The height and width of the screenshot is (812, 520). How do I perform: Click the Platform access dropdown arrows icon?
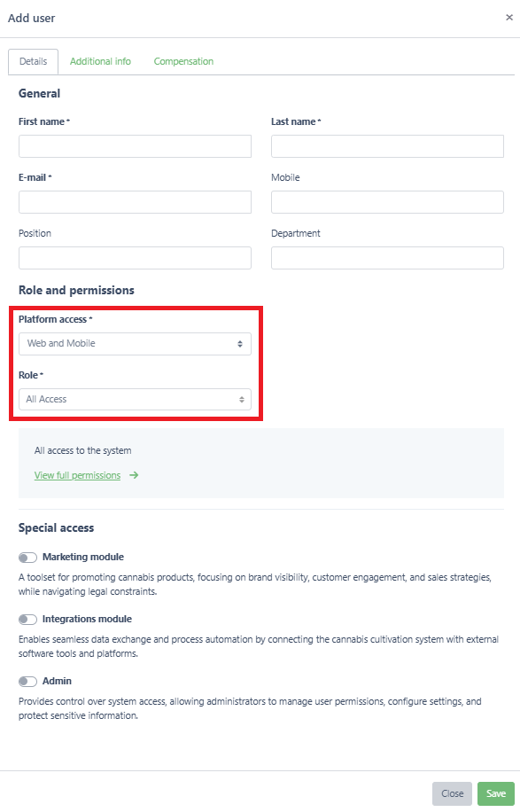click(240, 344)
